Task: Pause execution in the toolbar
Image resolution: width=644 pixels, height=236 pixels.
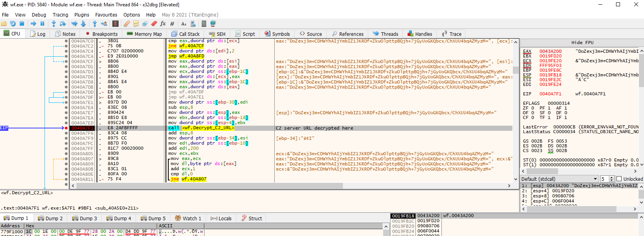Action: pyautogui.click(x=43, y=24)
